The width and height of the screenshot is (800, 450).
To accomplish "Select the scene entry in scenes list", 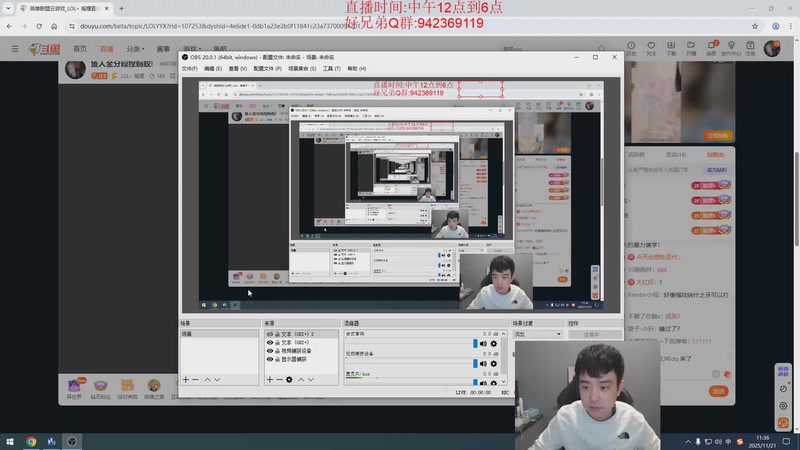I will pos(219,334).
